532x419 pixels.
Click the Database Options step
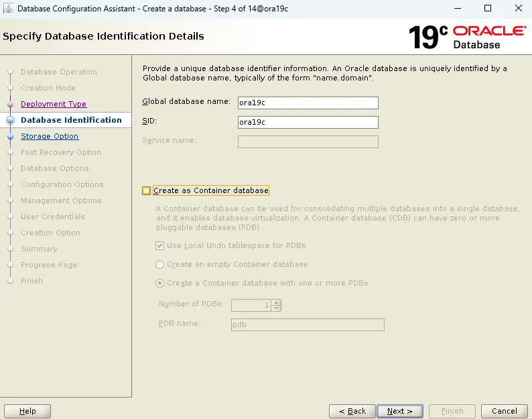tap(55, 168)
